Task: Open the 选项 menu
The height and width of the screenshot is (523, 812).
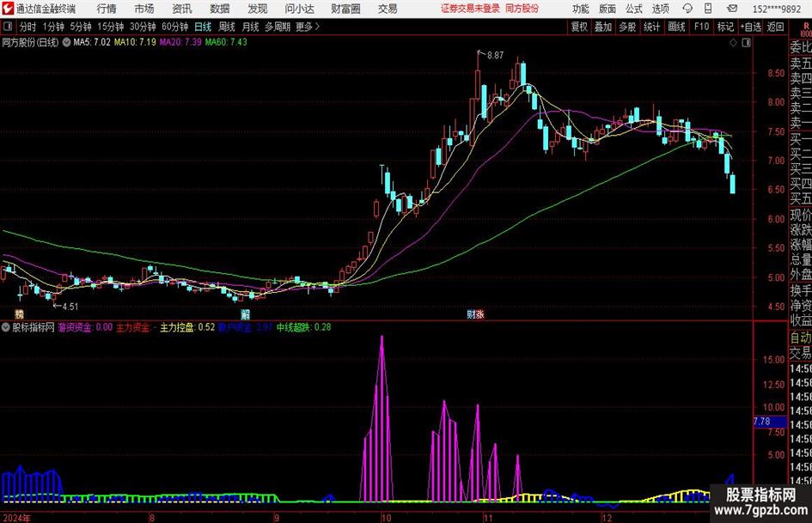Action: click(x=660, y=9)
